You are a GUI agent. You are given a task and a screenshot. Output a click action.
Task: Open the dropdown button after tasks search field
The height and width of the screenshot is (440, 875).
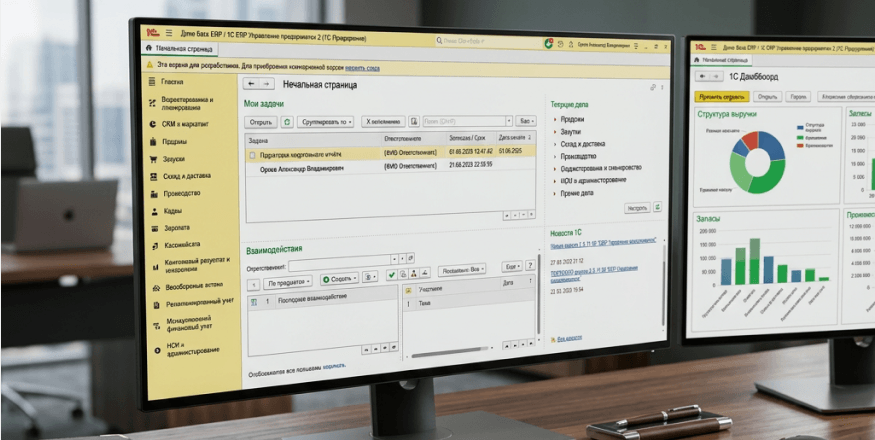525,120
